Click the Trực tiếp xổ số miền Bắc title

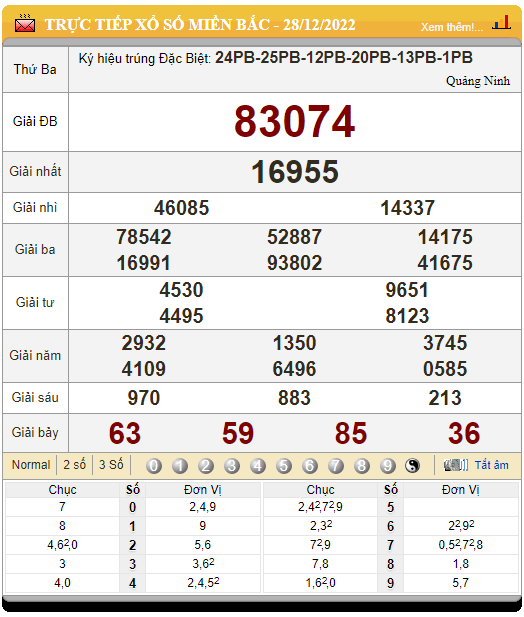200,25
